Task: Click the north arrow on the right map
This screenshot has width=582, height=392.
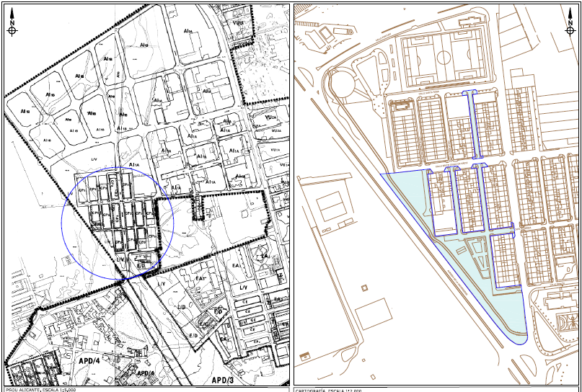Action: click(570, 28)
